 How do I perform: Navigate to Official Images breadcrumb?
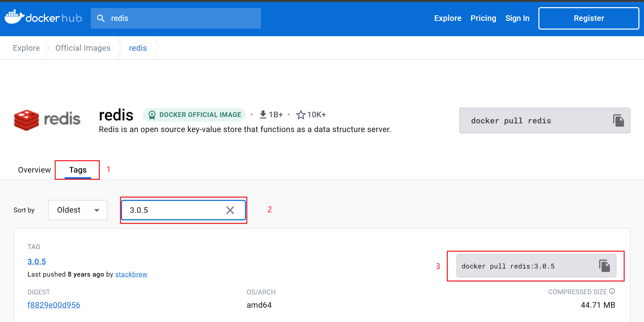click(83, 48)
